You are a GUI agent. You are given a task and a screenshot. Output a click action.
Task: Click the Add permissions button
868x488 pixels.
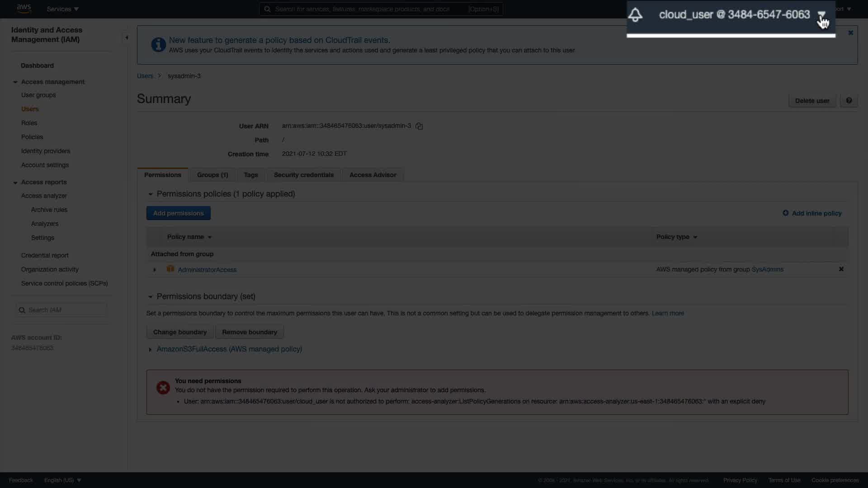pyautogui.click(x=178, y=213)
